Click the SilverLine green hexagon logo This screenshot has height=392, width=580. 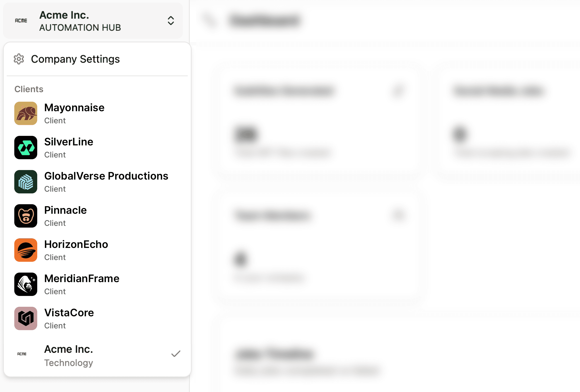point(26,148)
